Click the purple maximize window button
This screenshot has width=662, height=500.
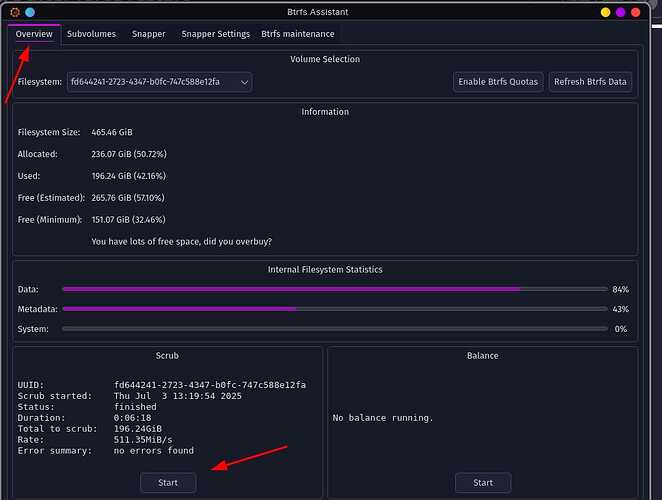pyautogui.click(x=620, y=12)
